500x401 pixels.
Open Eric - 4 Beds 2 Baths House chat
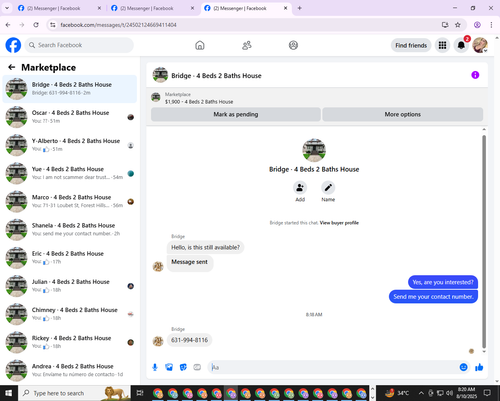pyautogui.click(x=69, y=258)
